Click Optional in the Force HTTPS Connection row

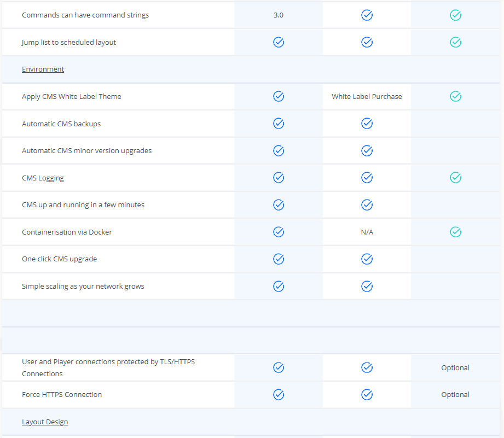point(455,395)
